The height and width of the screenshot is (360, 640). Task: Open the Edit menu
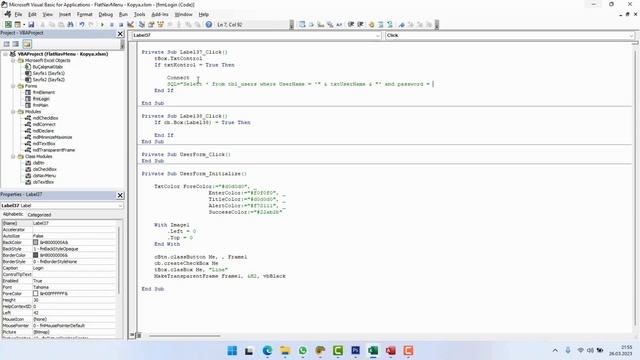(32, 14)
